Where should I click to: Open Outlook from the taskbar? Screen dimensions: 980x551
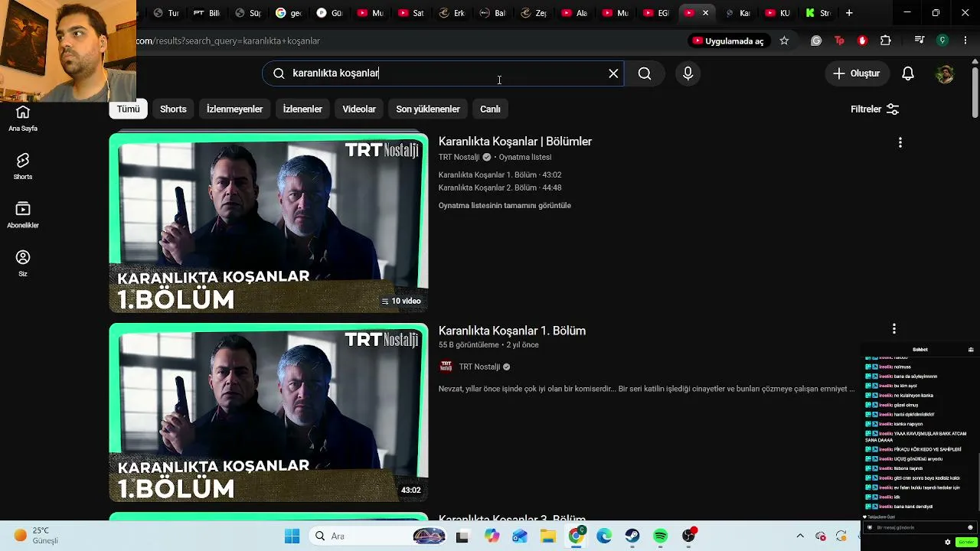(519, 536)
